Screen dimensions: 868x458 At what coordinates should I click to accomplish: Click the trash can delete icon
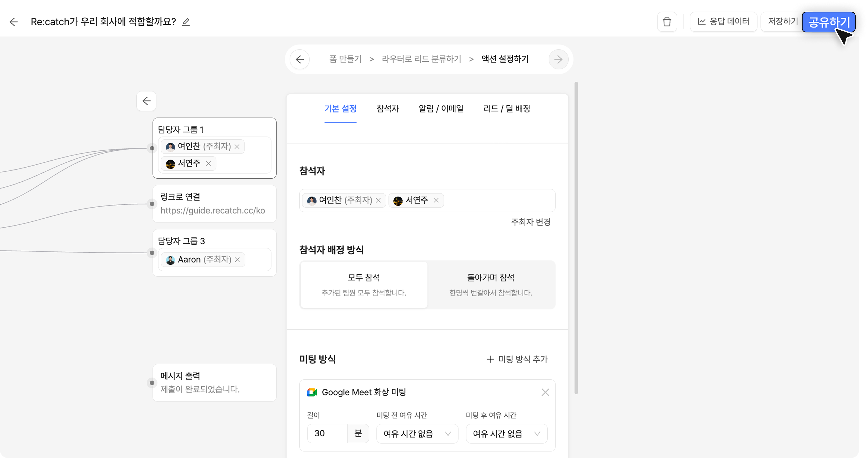[667, 22]
